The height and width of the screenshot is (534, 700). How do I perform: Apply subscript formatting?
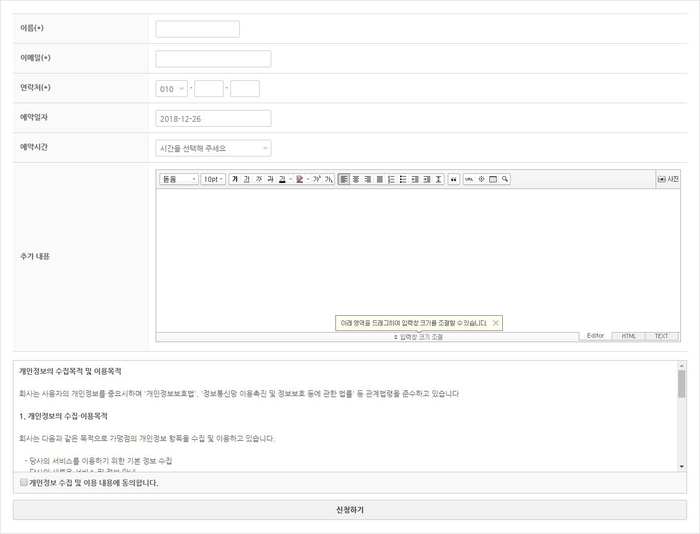coord(329,179)
